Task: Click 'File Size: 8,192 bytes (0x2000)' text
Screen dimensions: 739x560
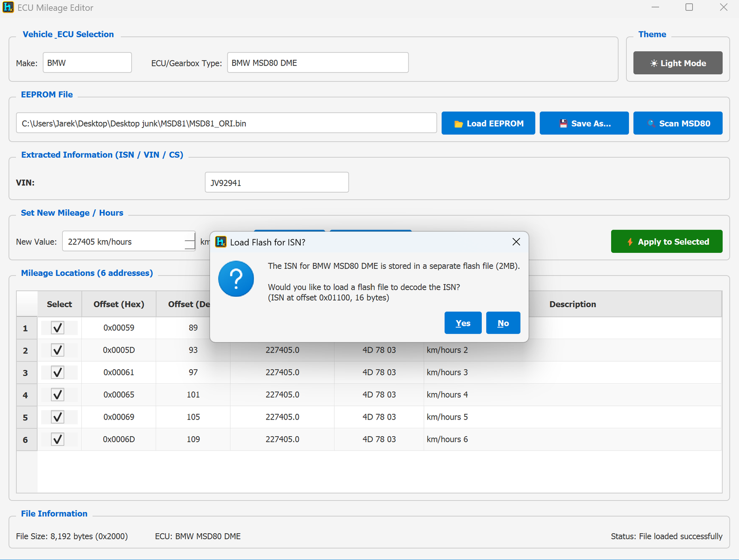Action: coord(72,536)
